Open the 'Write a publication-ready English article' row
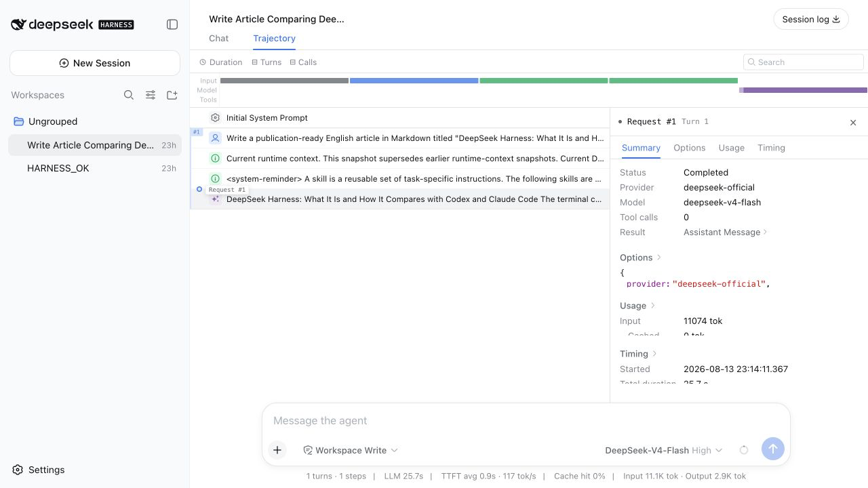This screenshot has height=488, width=868. pos(400,138)
